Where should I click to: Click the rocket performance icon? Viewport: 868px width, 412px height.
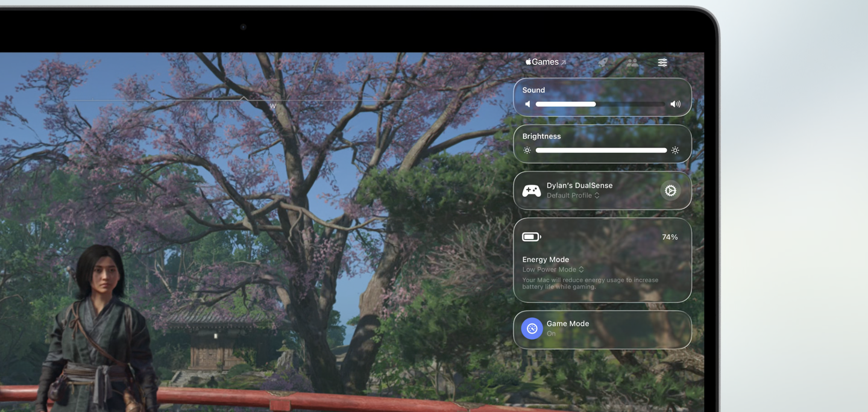pos(602,62)
